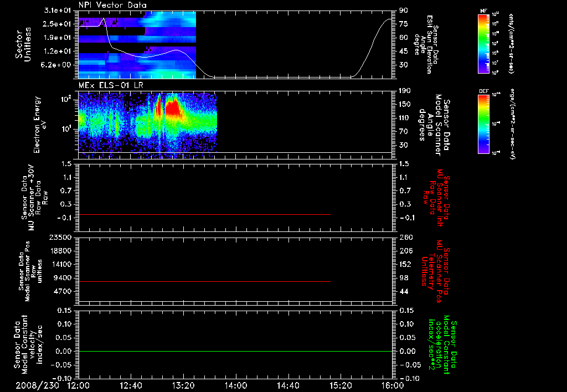Image resolution: width=567 pixels, height=392 pixels.
Task: Click the 23500 tick label
Action: click(x=61, y=237)
